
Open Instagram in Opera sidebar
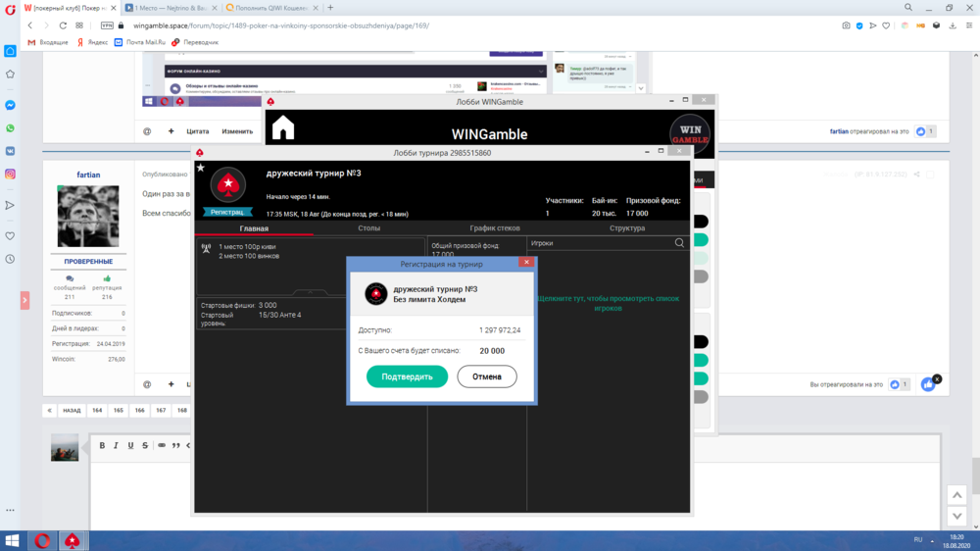11,174
